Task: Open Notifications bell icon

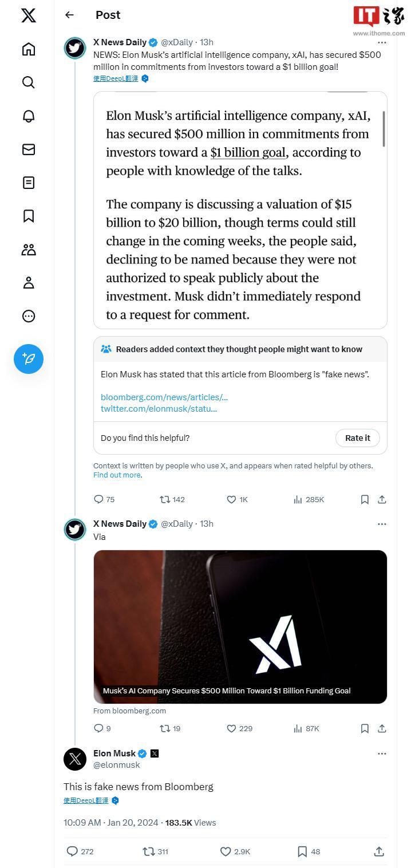Action: [29, 116]
